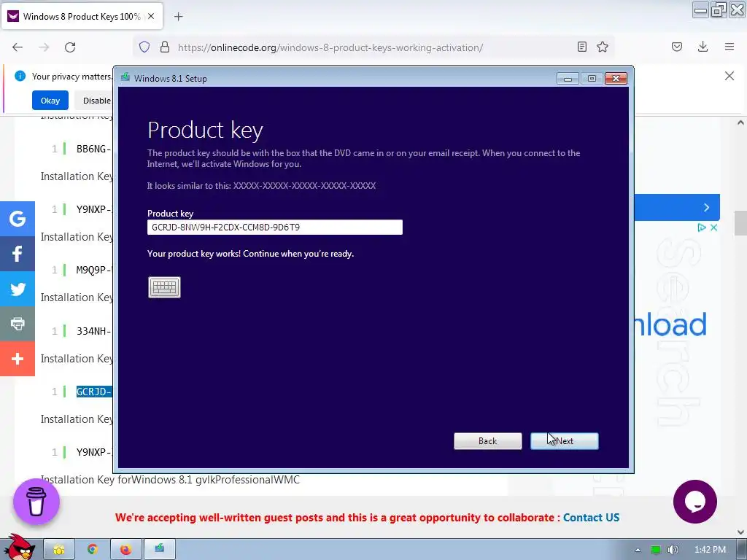The height and width of the screenshot is (560, 747).
Task: Close the Windows 8.1 Setup window
Action: coord(616,79)
